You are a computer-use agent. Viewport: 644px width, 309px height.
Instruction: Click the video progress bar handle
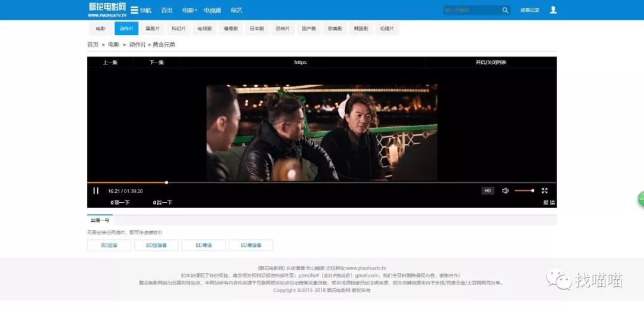[166, 183]
